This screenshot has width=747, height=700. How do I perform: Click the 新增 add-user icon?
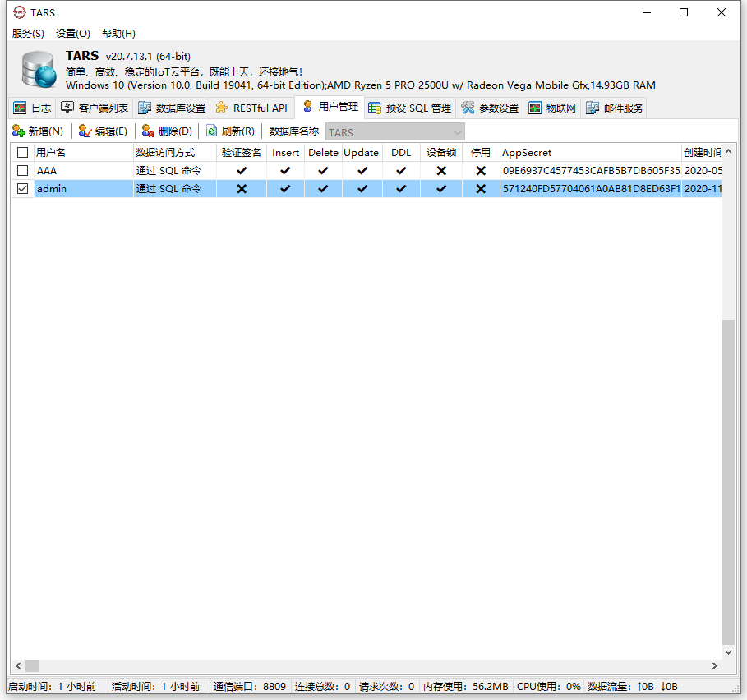19,131
